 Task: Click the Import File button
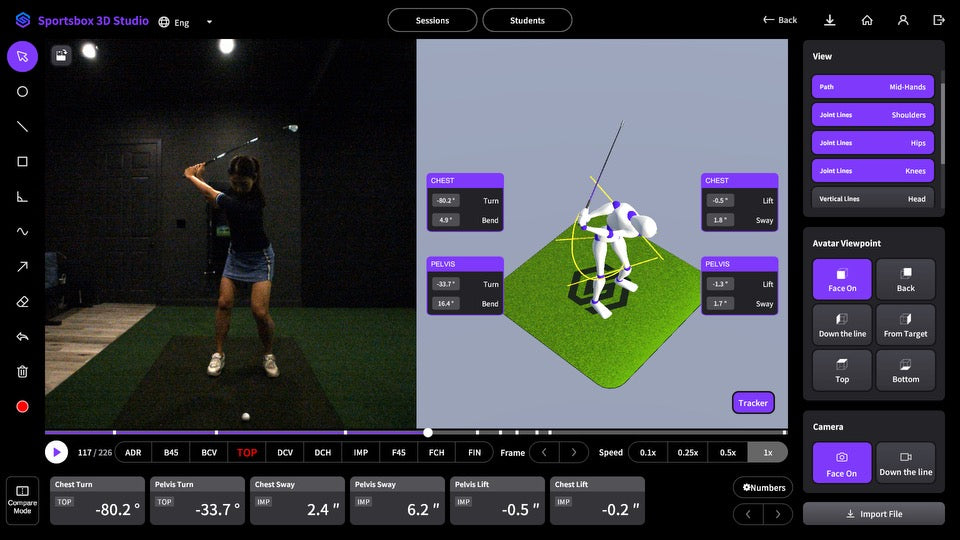point(873,514)
